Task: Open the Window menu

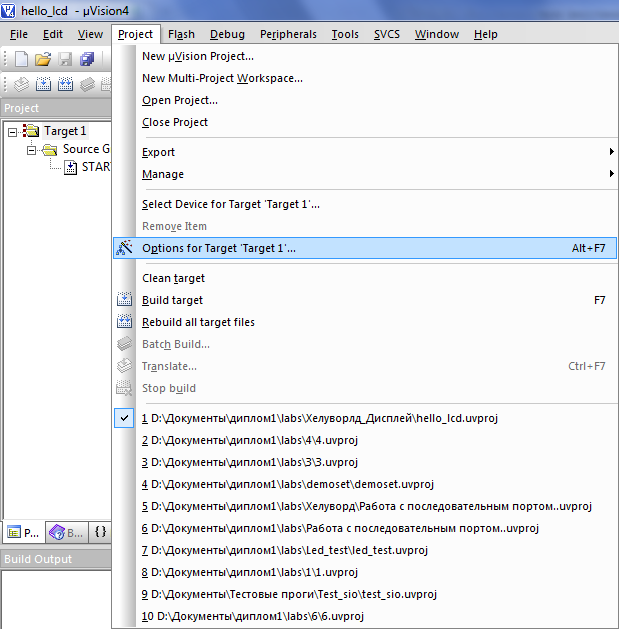Action: 437,34
